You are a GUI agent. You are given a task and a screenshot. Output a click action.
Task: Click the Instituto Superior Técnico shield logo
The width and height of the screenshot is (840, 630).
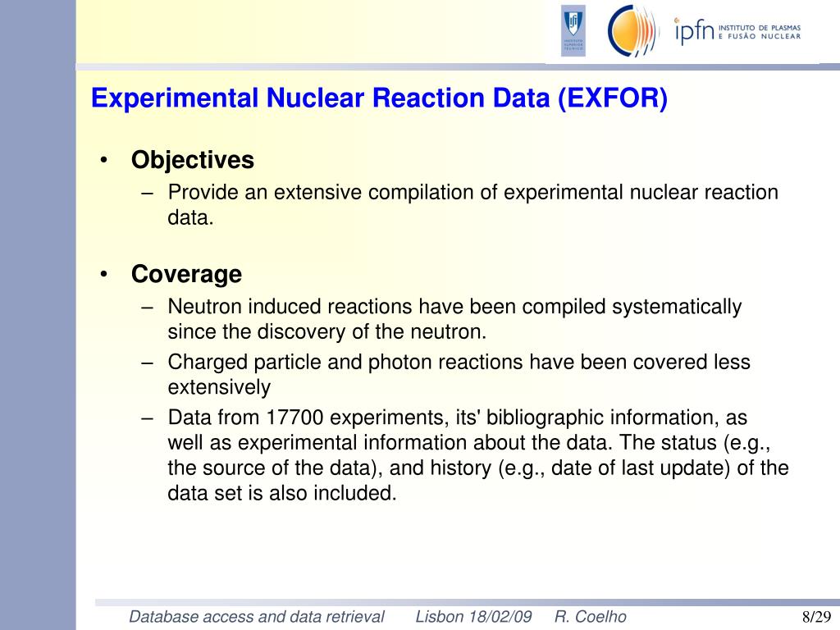point(573,30)
